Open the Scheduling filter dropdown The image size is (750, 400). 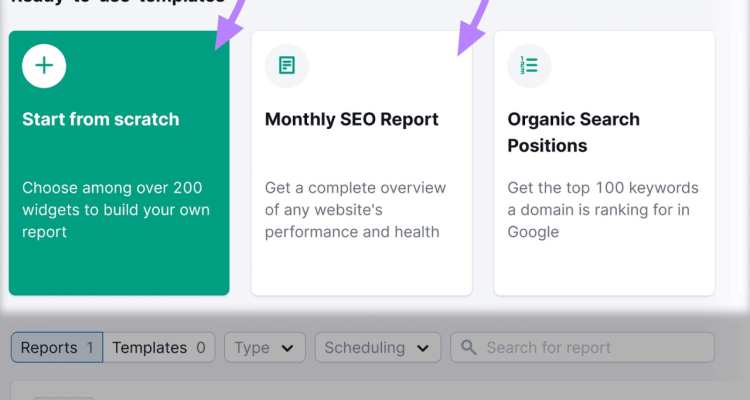pos(377,348)
